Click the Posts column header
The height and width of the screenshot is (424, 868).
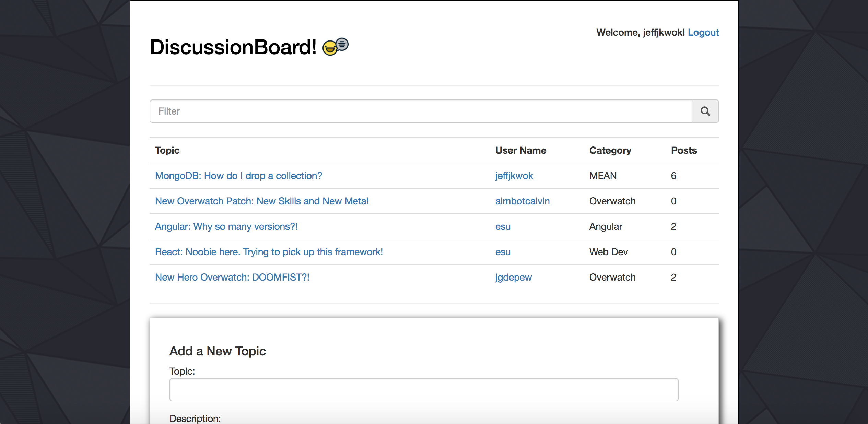pos(684,150)
